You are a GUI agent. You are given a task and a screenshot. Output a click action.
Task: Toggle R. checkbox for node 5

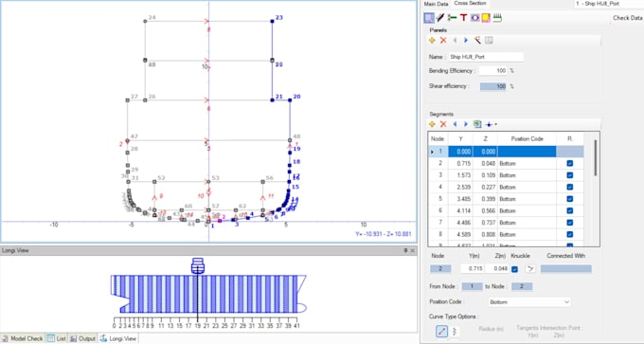pos(570,199)
